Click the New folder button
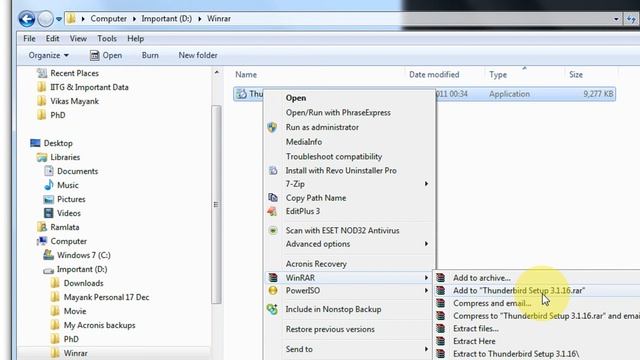 (x=198, y=55)
